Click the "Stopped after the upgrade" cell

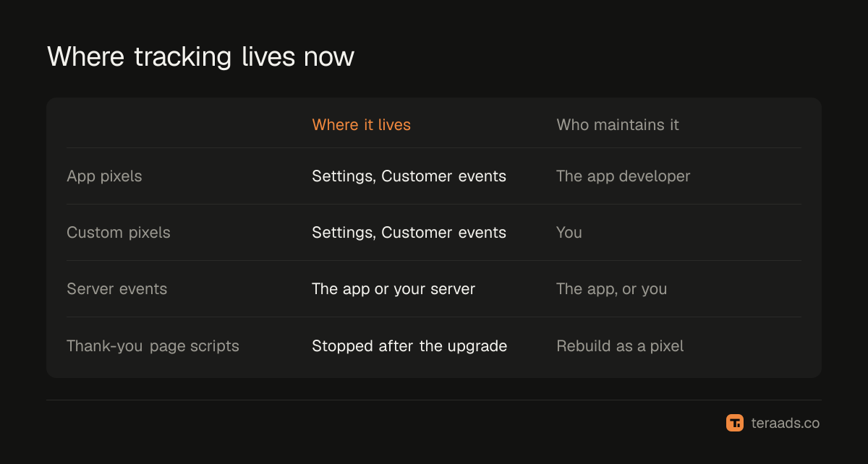pos(409,346)
